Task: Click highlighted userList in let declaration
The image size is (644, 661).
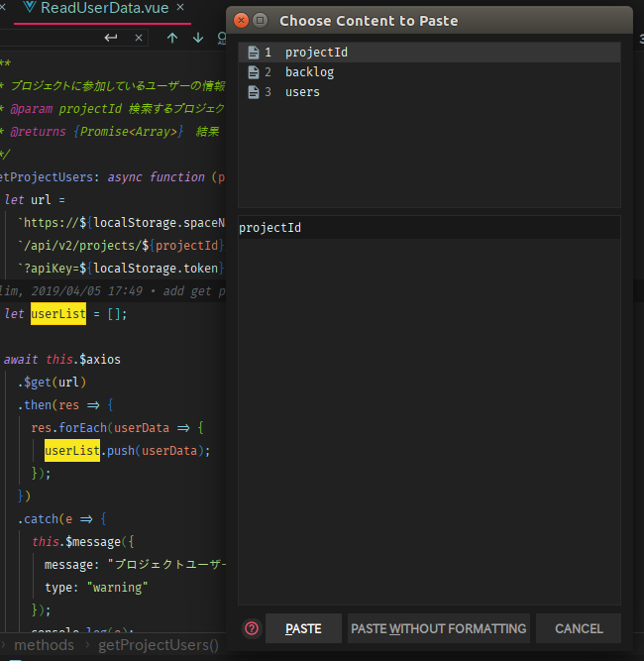Action: tap(58, 313)
